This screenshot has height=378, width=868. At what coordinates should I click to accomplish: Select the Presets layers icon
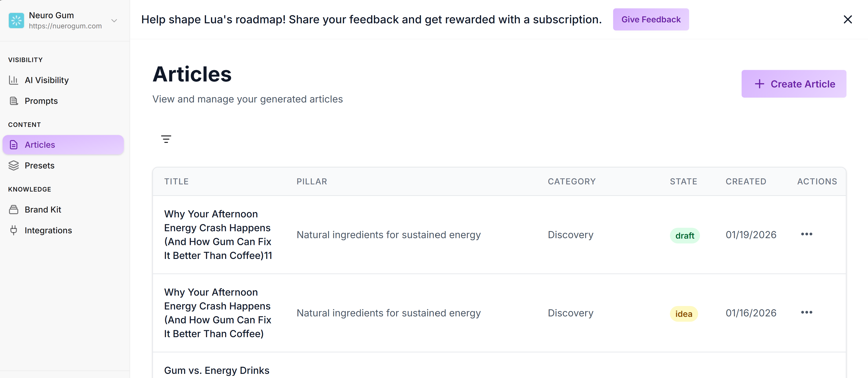tap(13, 165)
